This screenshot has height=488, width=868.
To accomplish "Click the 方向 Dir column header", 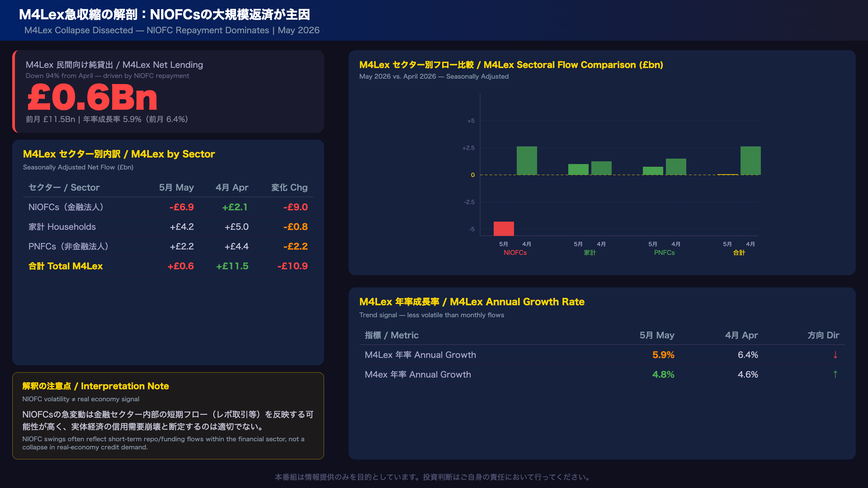I will 823,335.
